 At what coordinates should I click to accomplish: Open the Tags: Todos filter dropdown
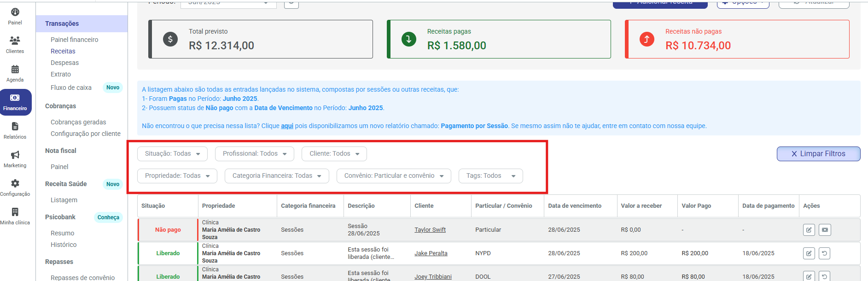491,176
